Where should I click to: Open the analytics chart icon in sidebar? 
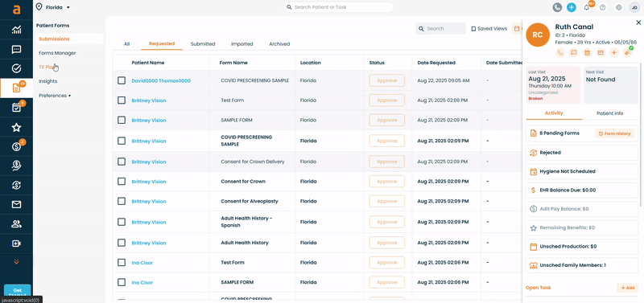(16, 30)
